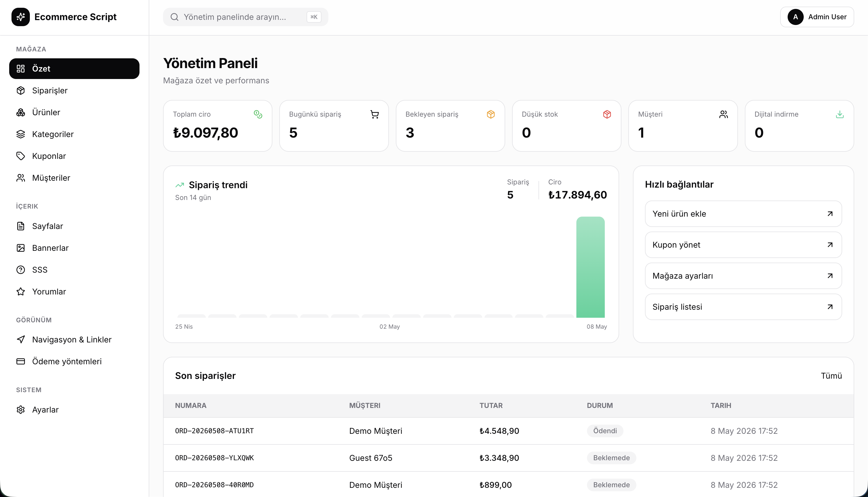
Task: Click the search magnifier icon in top bar
Action: point(174,17)
